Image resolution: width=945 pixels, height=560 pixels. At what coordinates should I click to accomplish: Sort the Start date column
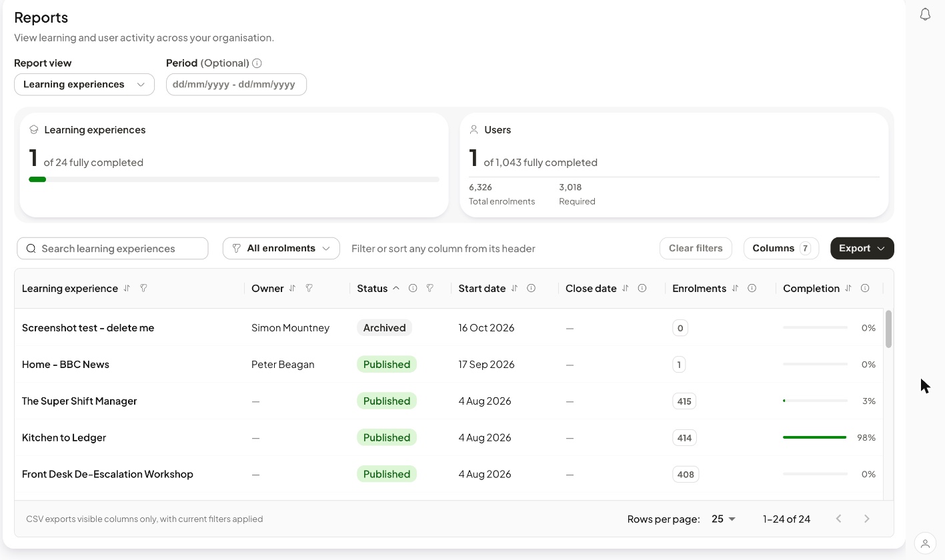pos(514,289)
